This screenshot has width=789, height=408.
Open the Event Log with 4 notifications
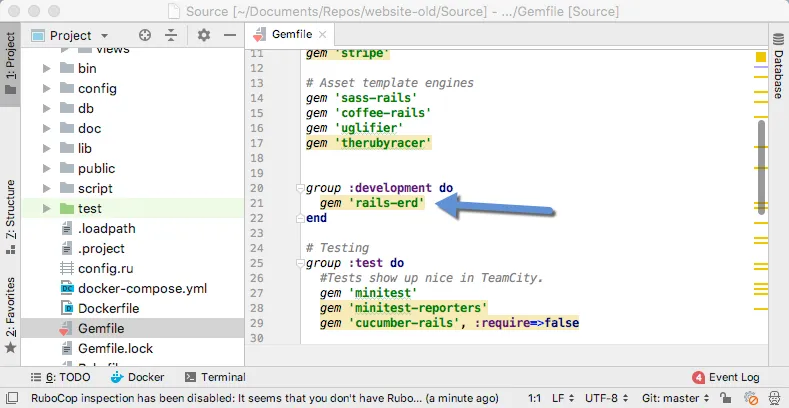pyautogui.click(x=726, y=377)
